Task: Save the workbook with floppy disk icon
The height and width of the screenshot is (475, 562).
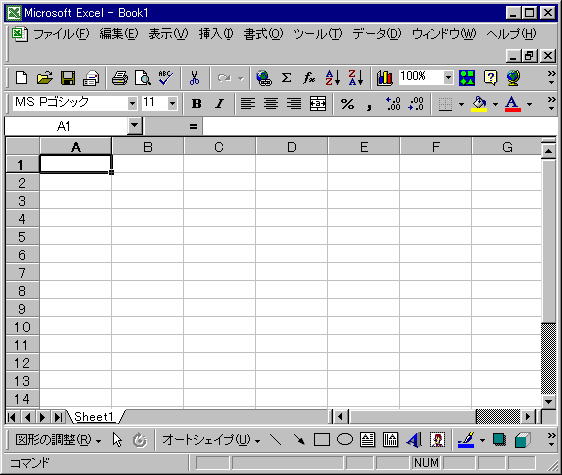Action: coord(68,78)
